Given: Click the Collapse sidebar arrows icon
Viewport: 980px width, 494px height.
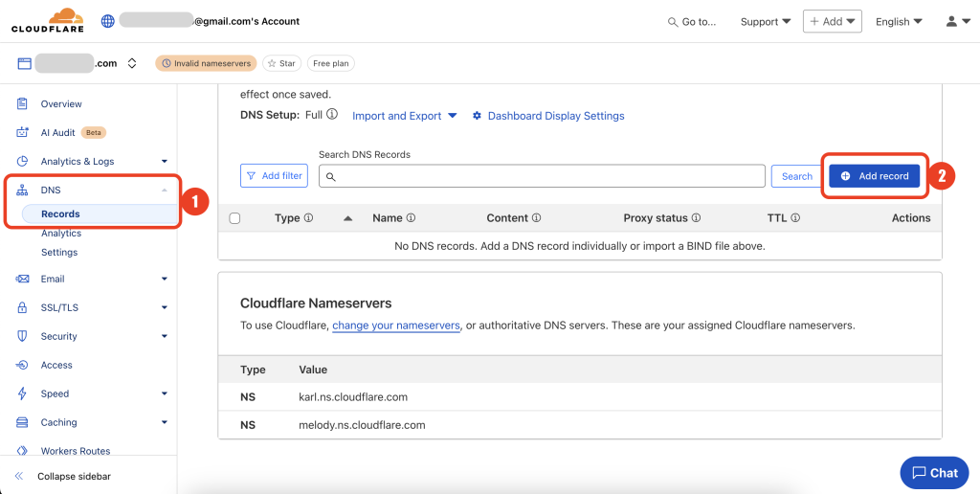Looking at the screenshot, I should point(18,476).
